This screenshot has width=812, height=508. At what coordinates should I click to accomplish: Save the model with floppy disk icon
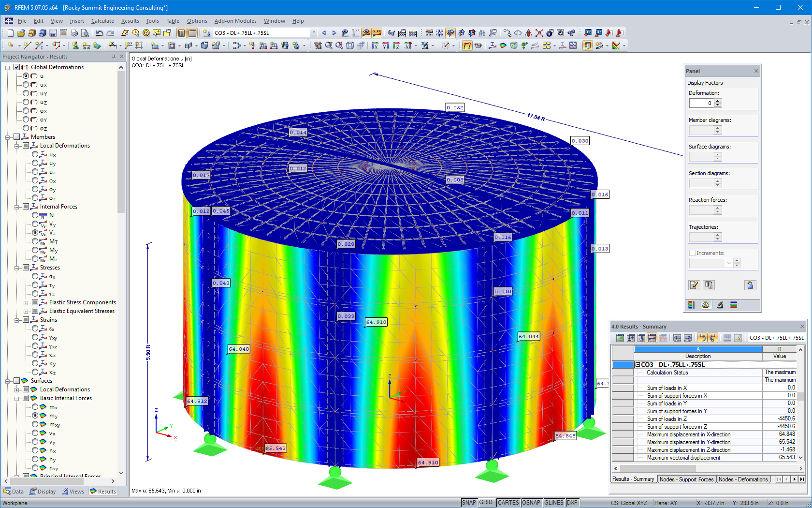point(53,33)
